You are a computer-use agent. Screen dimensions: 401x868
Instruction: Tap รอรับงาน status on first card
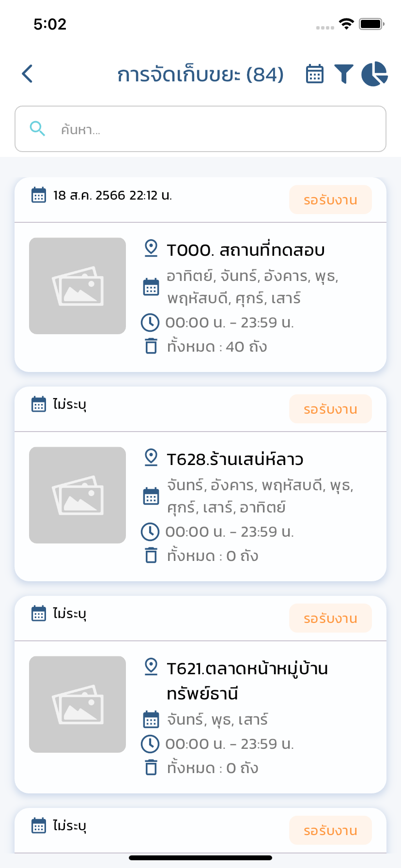[x=330, y=200]
